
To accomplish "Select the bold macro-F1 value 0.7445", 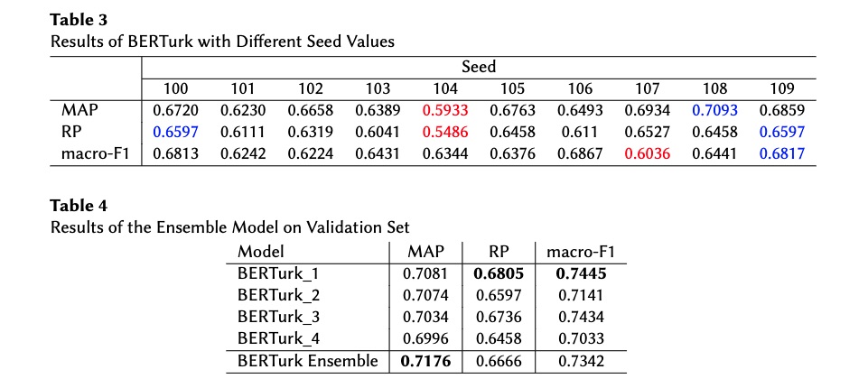I will pos(581,273).
